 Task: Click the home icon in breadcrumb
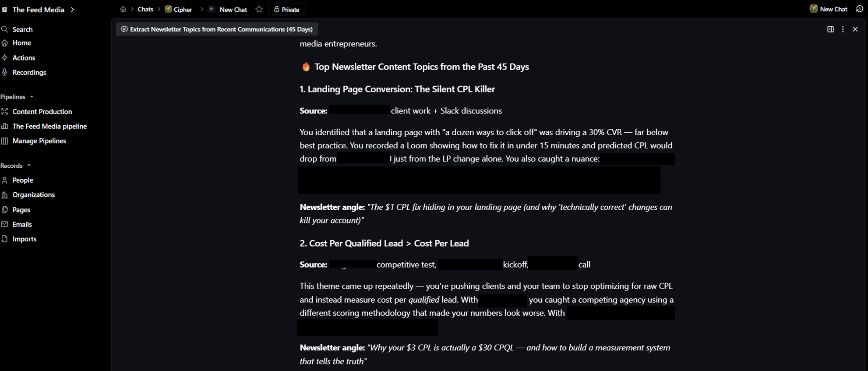(123, 9)
